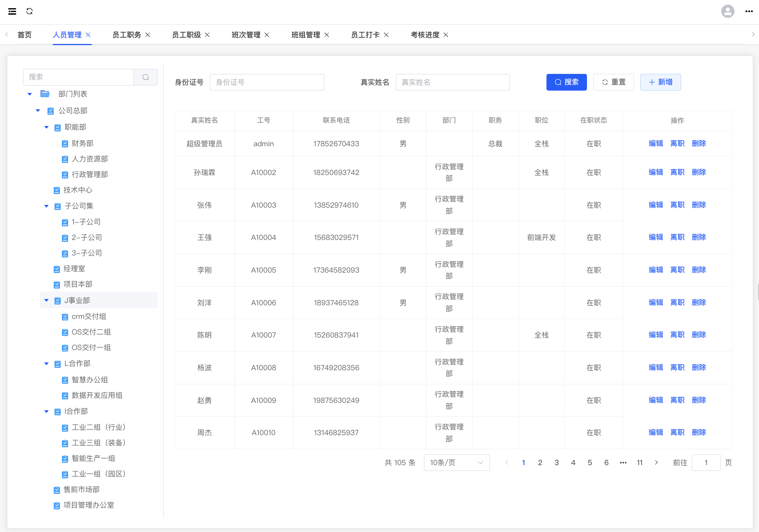Click the 经理室 department icon
The width and height of the screenshot is (759, 532).
[57, 269]
